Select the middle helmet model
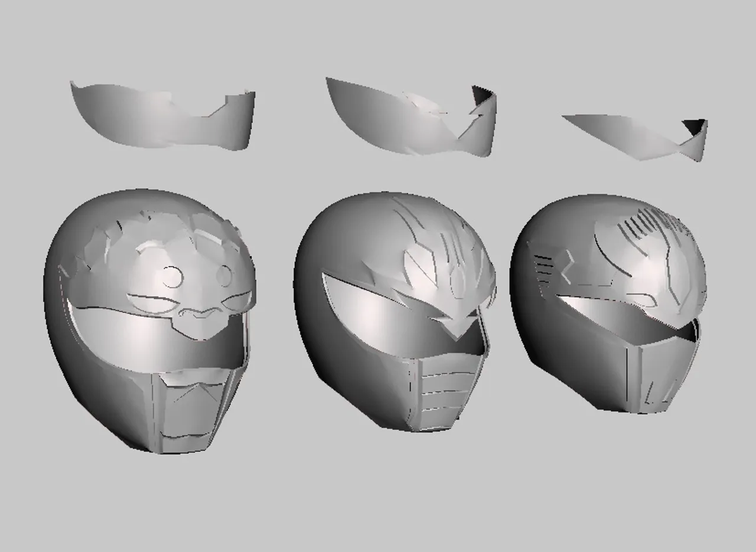756x552 pixels. [395, 312]
